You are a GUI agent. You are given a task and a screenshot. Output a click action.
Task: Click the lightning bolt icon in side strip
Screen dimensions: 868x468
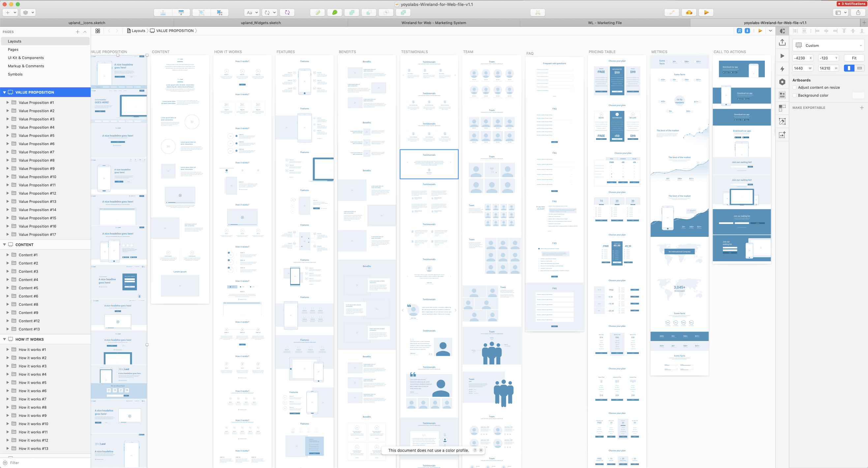point(782,69)
